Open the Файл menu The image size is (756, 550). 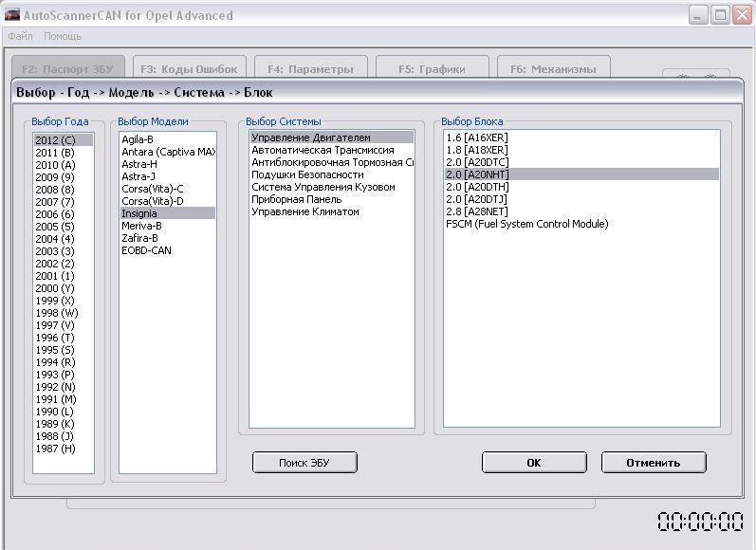coord(20,36)
